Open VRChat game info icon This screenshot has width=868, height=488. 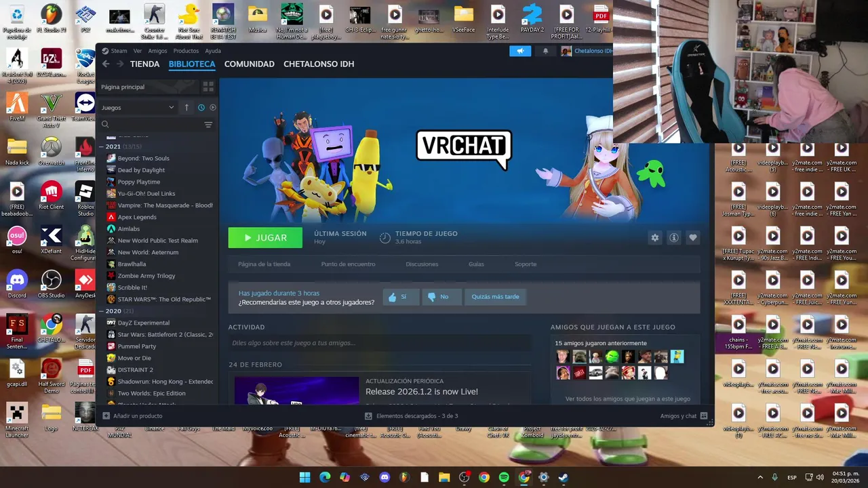point(673,238)
